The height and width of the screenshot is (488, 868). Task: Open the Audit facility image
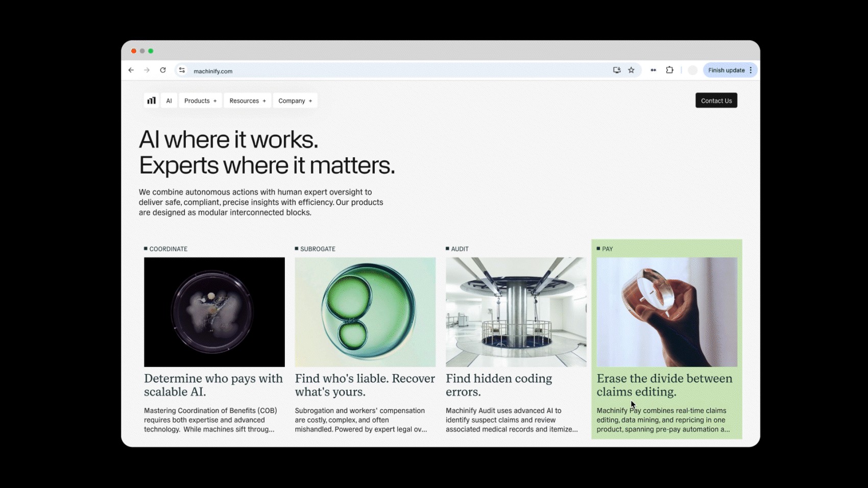516,312
